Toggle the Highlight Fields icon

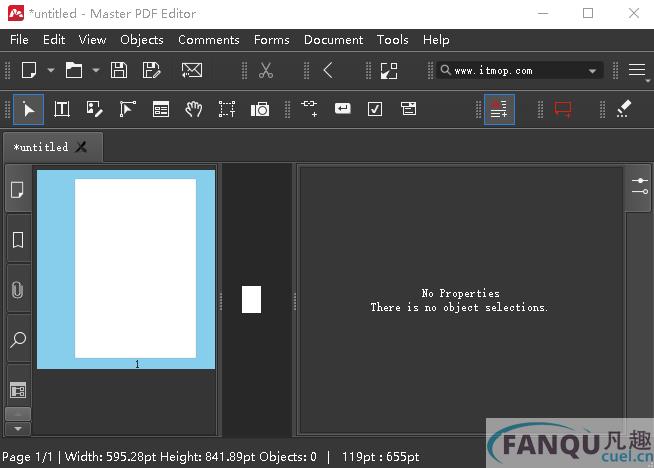tap(499, 109)
